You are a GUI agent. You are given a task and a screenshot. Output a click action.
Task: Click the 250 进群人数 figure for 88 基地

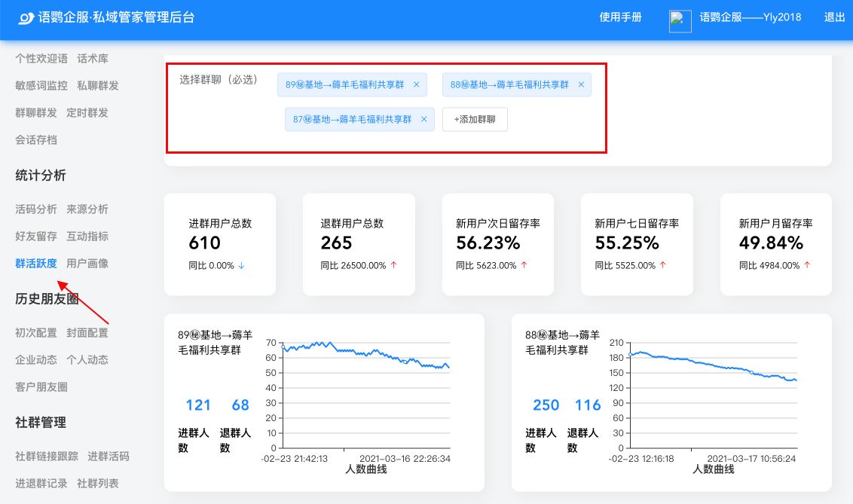(x=546, y=405)
